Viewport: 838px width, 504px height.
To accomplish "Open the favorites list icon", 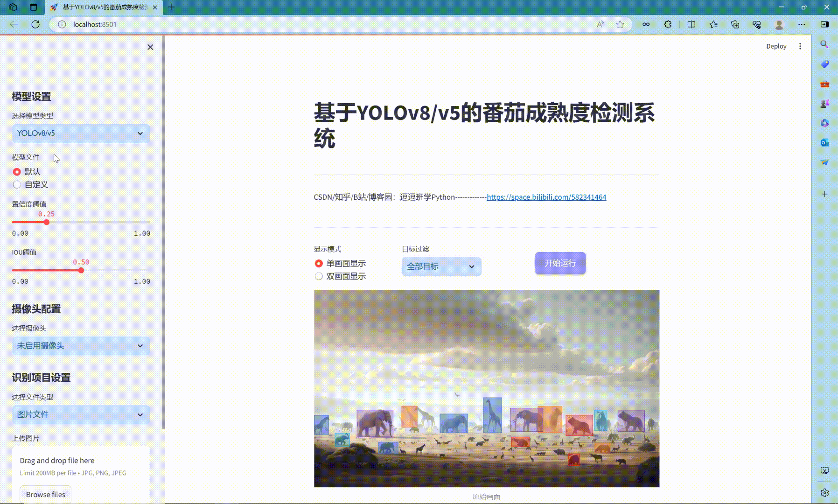I will pos(713,24).
